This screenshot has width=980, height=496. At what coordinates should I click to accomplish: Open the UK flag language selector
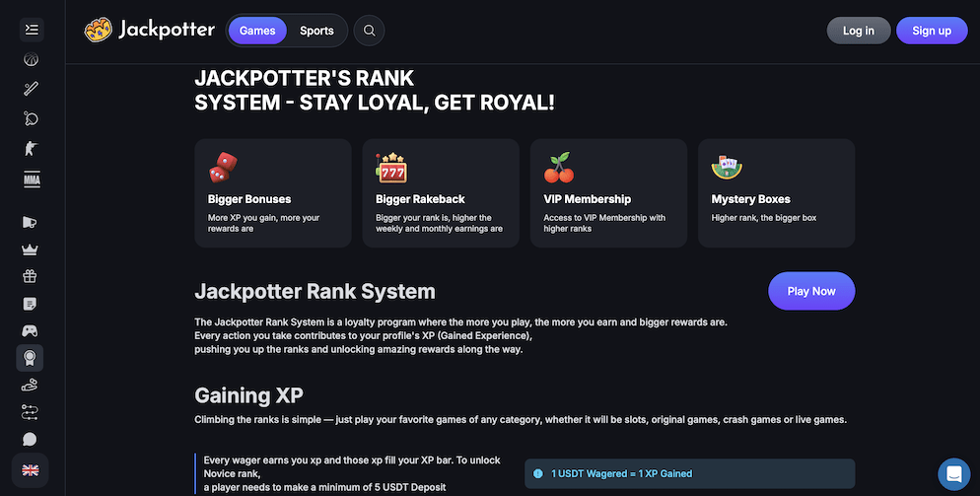tap(31, 470)
